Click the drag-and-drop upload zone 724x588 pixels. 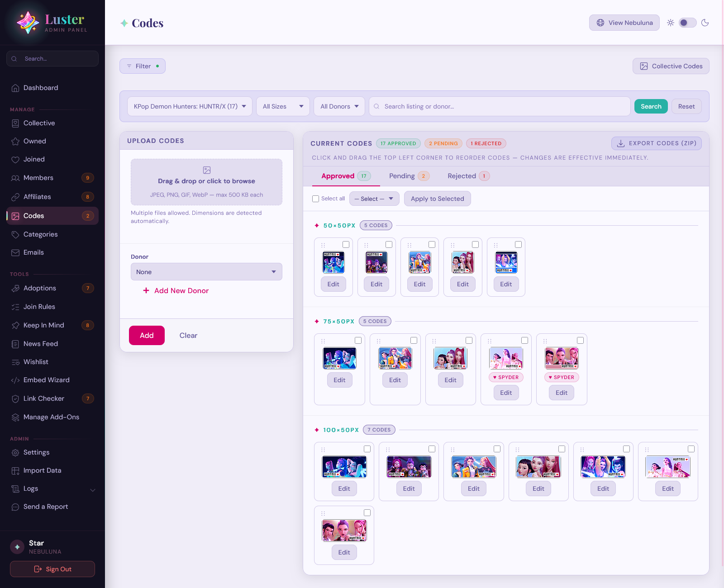[x=206, y=182]
